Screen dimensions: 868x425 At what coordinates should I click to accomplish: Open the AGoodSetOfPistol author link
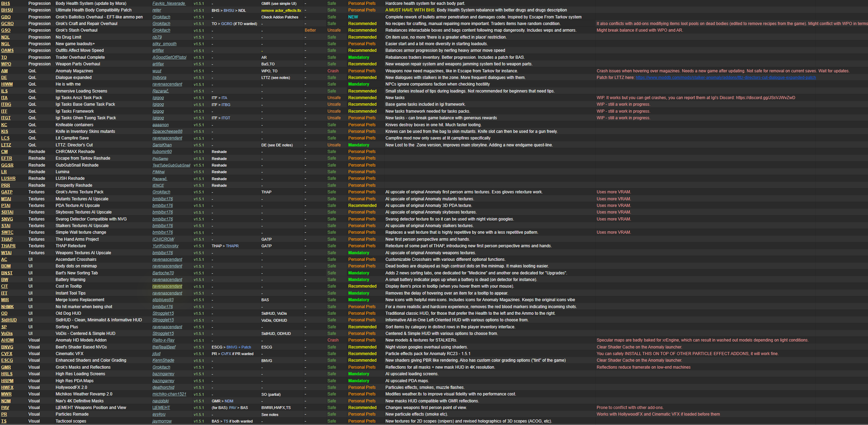[x=169, y=57]
